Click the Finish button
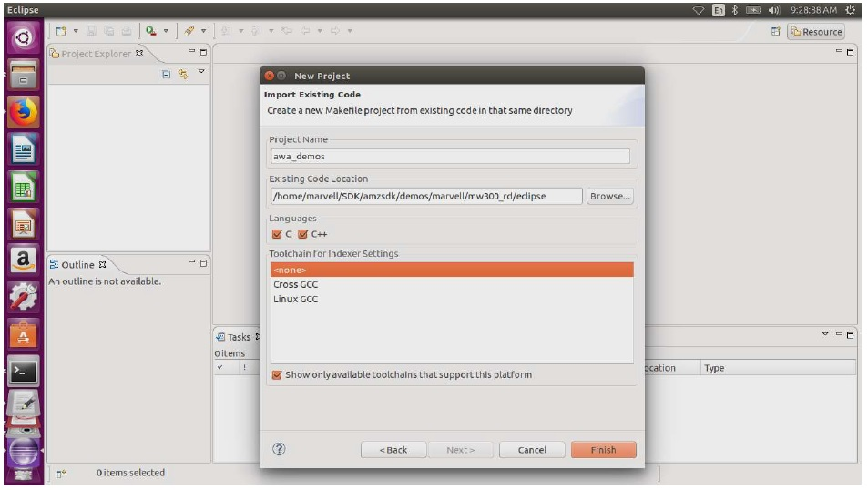The image size is (868, 490). (603, 450)
